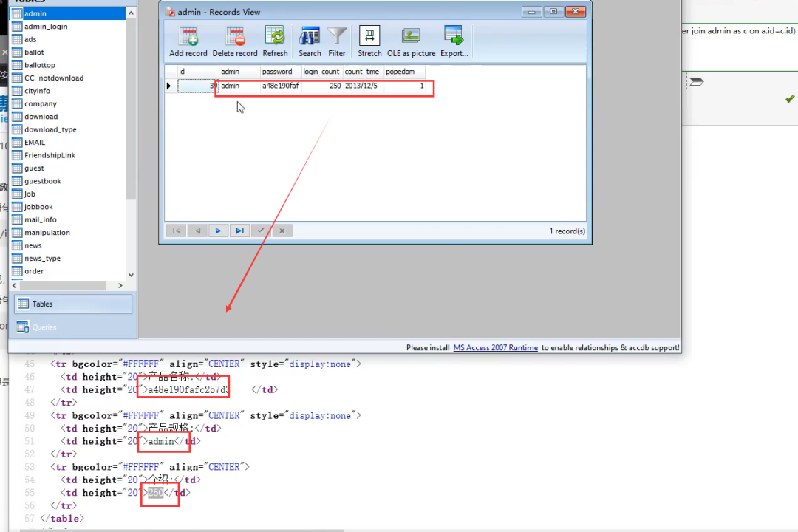The image size is (798, 532).
Task: Click the hash a48e190fafc257d3 in source code
Action: coord(188,390)
